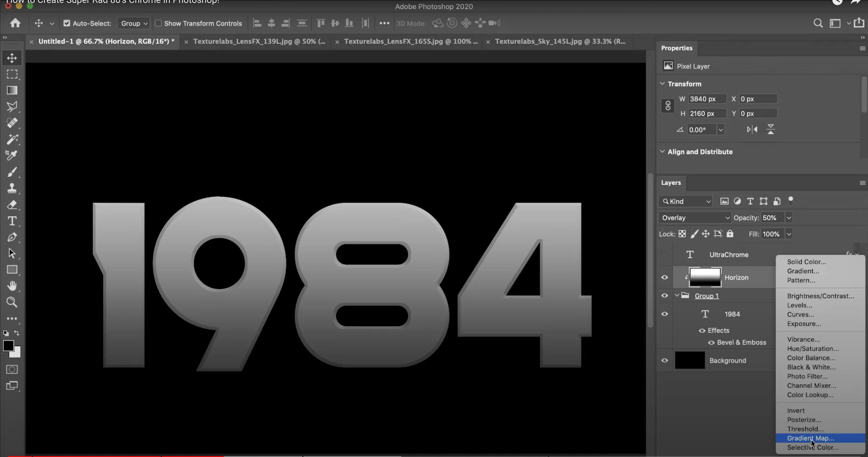868x457 pixels.
Task: Uncheck the Auto-Select checkbox
Action: click(67, 23)
